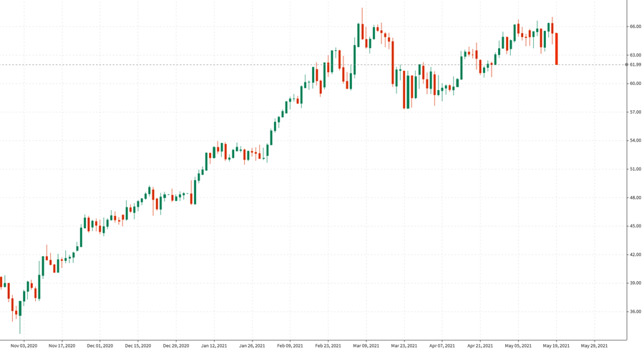Screen dimensions: 644x349
Task: Select the Mar 09, 2021 date label
Action: point(366,345)
